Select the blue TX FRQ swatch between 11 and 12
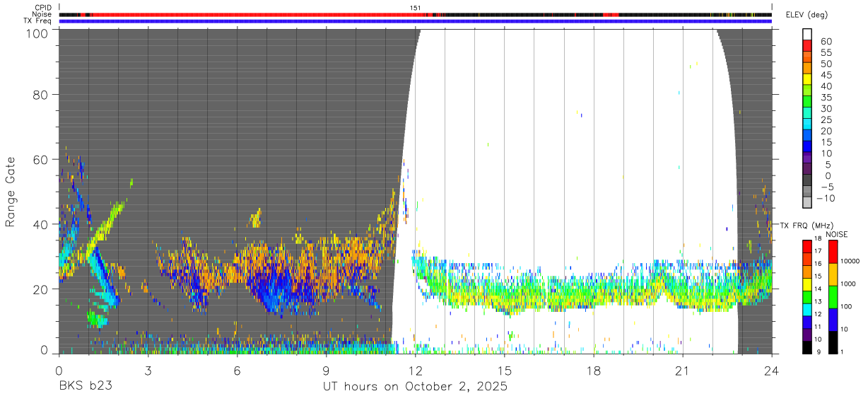868x401 pixels. tap(807, 321)
